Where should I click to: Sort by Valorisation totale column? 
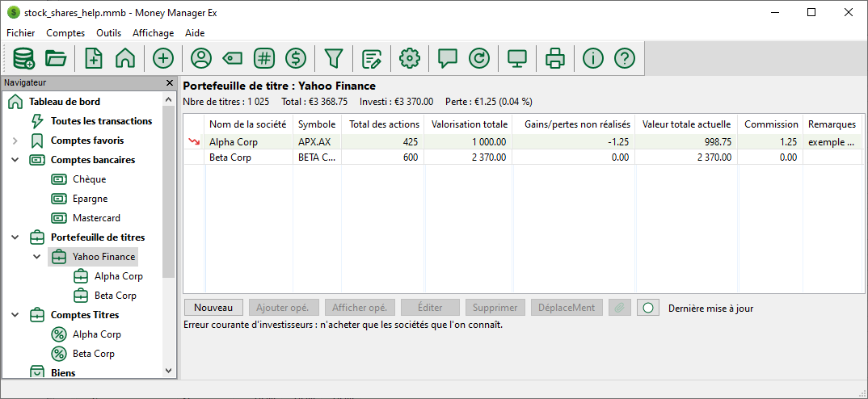point(469,124)
